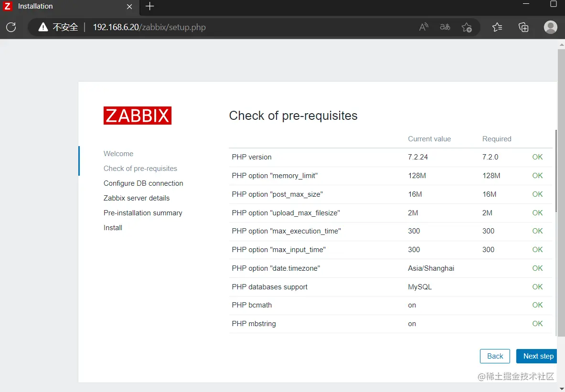Click the page vertical scrollbar

(561, 193)
